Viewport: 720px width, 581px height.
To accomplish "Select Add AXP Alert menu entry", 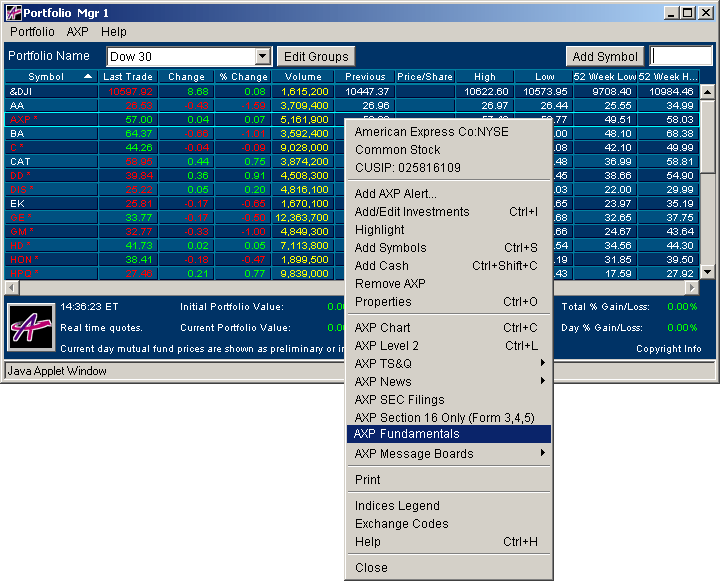I will point(396,194).
